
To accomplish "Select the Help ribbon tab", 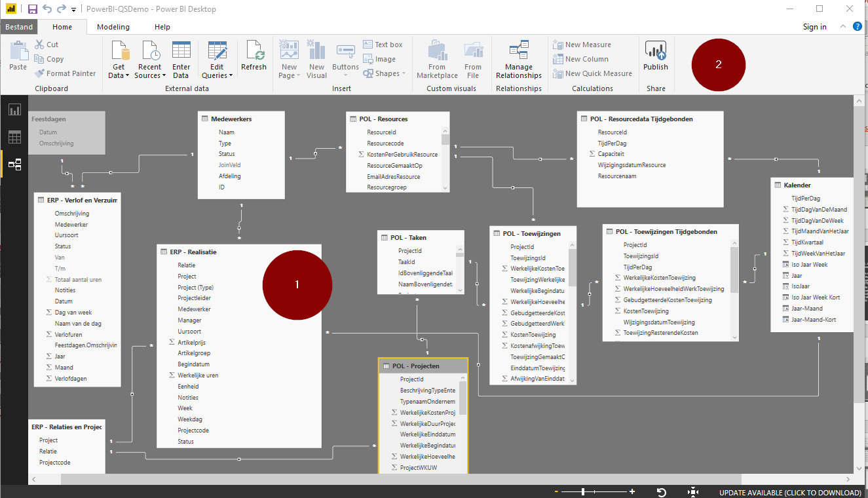I will click(x=162, y=27).
